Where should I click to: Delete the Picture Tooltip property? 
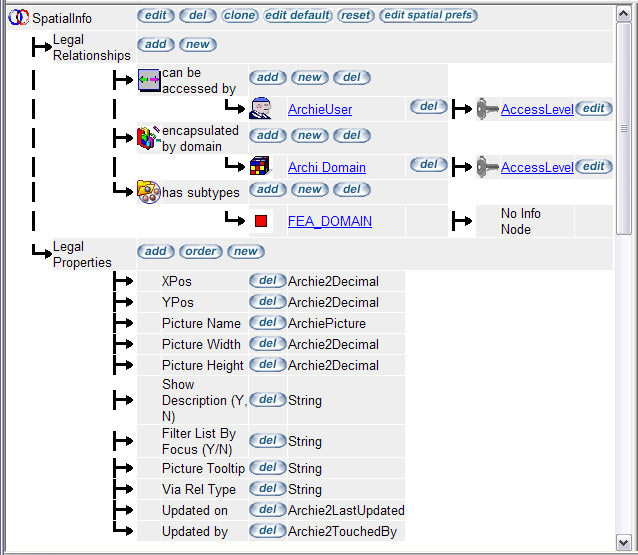click(266, 468)
